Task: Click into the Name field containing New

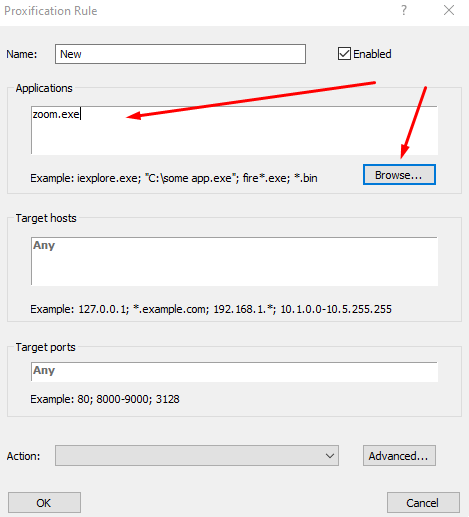Action: click(180, 54)
